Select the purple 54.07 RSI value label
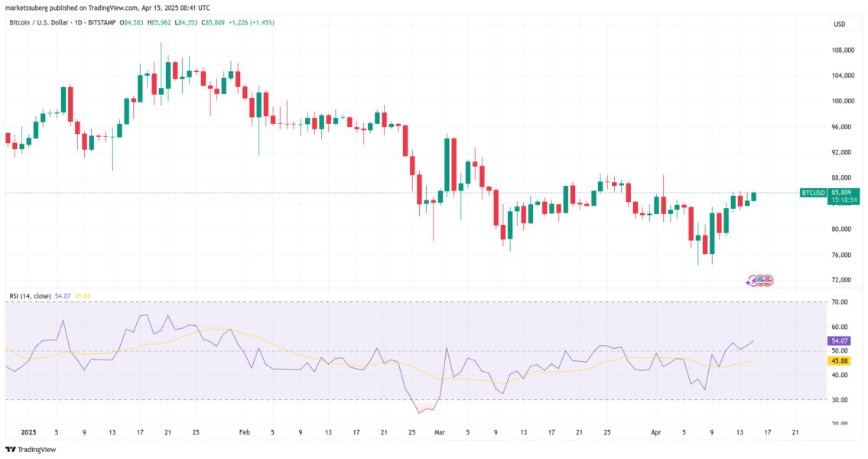This screenshot has height=459, width=868. (839, 341)
